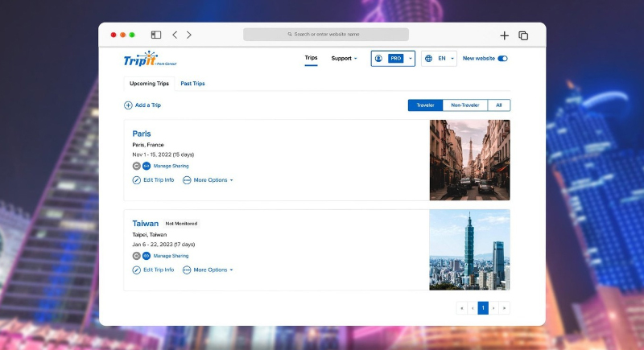Show the browser tab overview
The image size is (644, 350).
click(523, 35)
